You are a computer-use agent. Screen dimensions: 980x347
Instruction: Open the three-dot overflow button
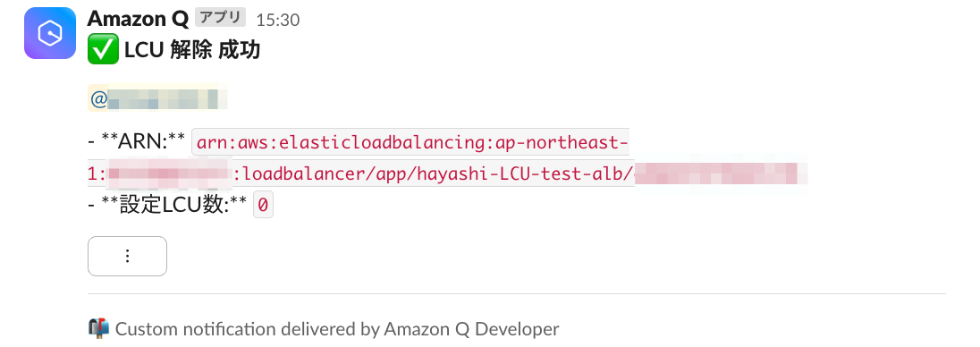tap(128, 256)
